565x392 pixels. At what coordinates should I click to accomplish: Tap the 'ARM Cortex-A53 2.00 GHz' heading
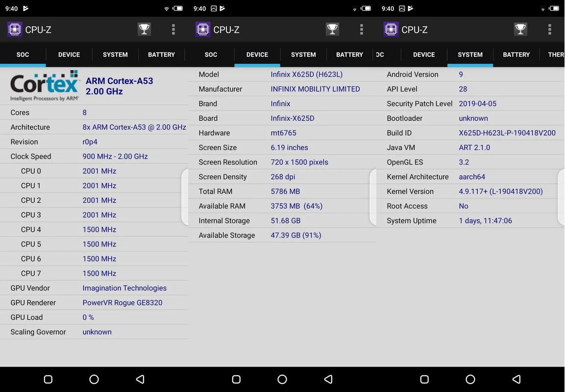(x=119, y=86)
